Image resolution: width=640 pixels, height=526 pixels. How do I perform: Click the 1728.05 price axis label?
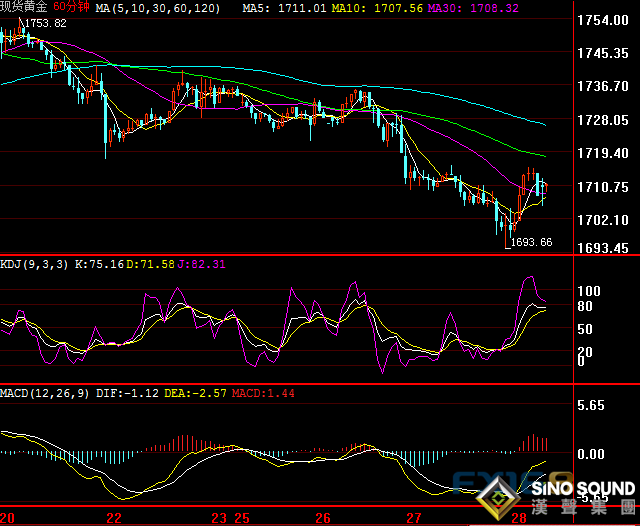(x=603, y=120)
